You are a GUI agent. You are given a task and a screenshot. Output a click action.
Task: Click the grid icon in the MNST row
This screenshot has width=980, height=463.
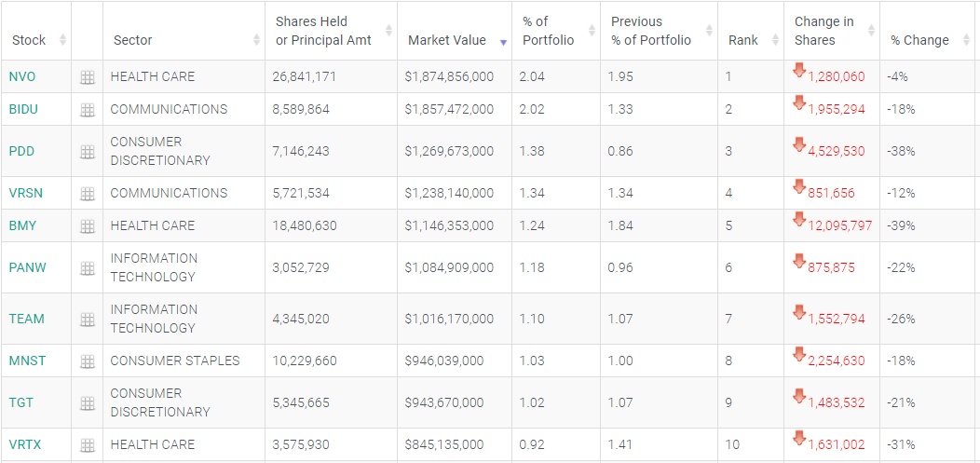pyautogui.click(x=88, y=361)
